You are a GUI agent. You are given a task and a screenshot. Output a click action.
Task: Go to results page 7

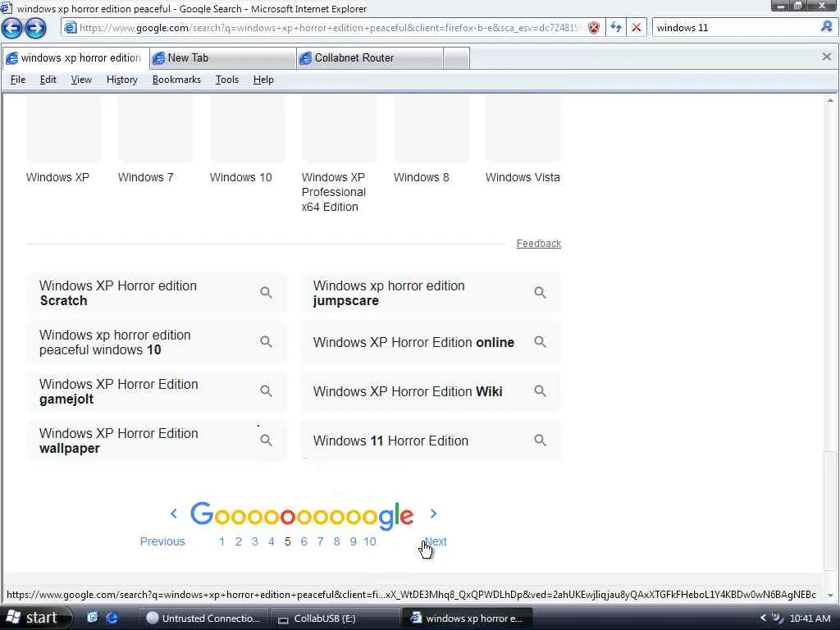tap(321, 541)
